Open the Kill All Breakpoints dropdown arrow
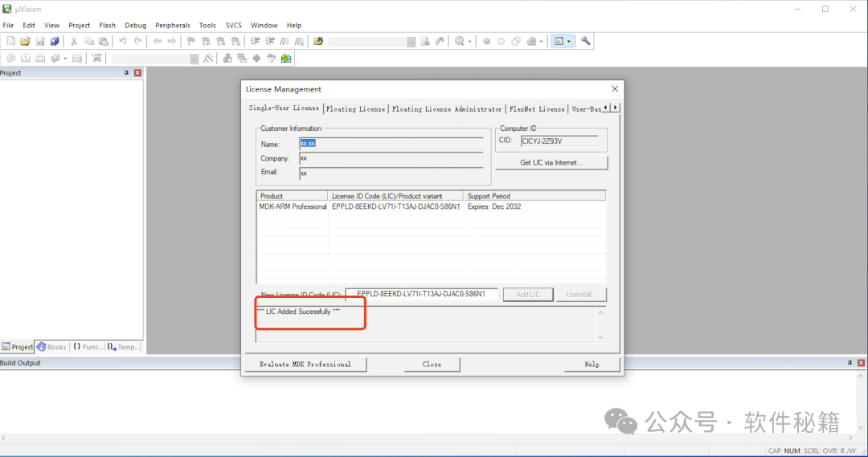 pos(542,42)
